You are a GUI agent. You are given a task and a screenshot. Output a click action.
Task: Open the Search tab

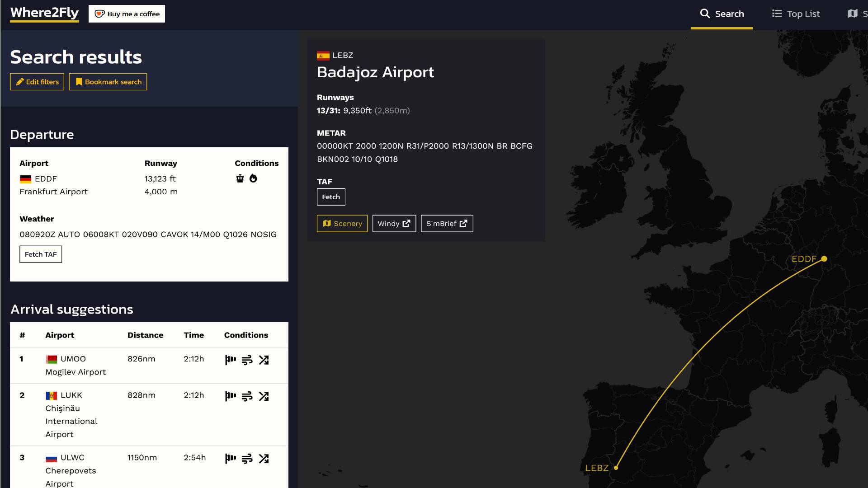pyautogui.click(x=722, y=14)
